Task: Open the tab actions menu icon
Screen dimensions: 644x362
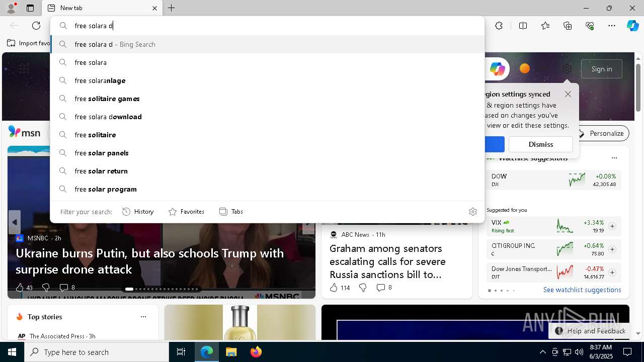Action: 30,8
